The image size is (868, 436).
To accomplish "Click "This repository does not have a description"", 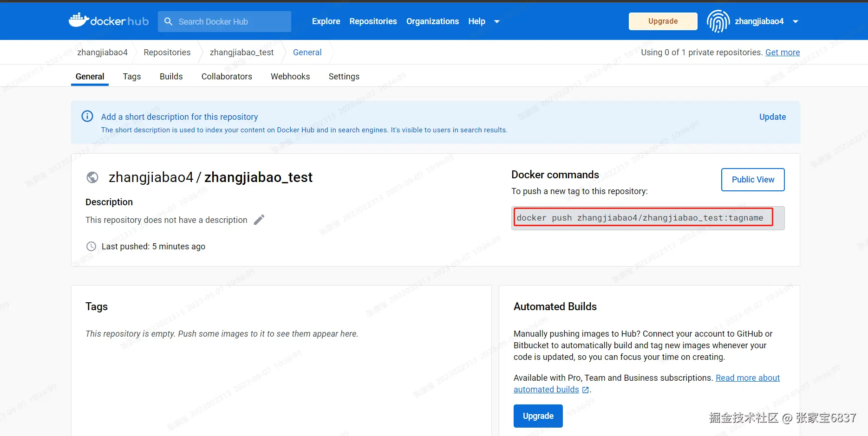I will point(166,220).
